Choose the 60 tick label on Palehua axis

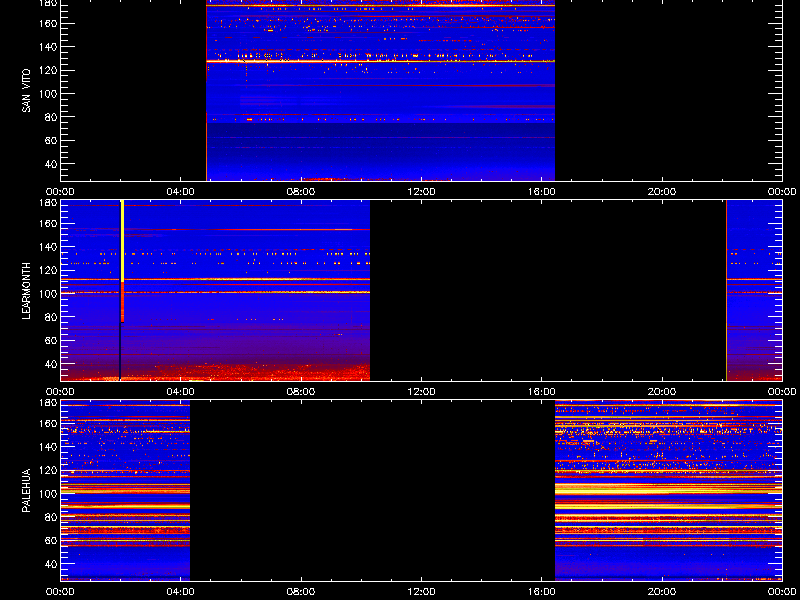[53, 541]
